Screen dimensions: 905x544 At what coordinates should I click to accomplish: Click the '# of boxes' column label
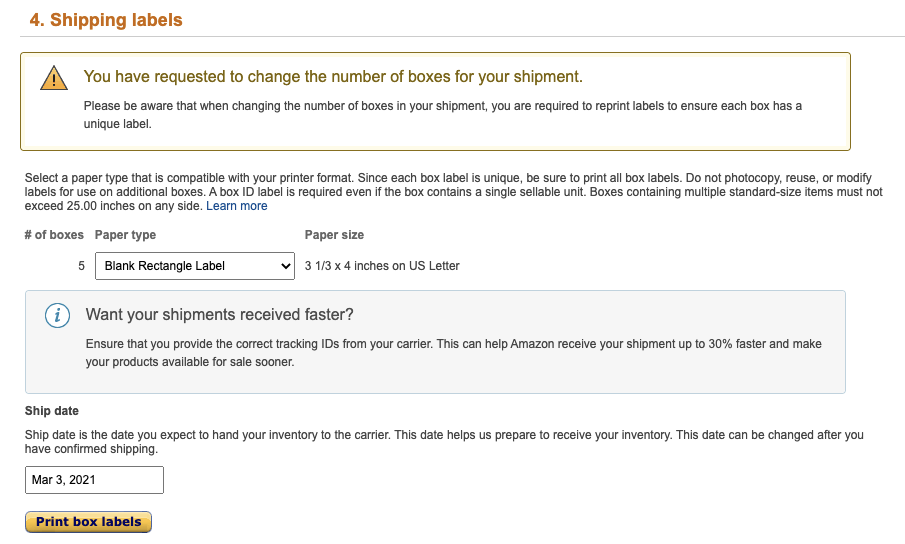click(54, 235)
